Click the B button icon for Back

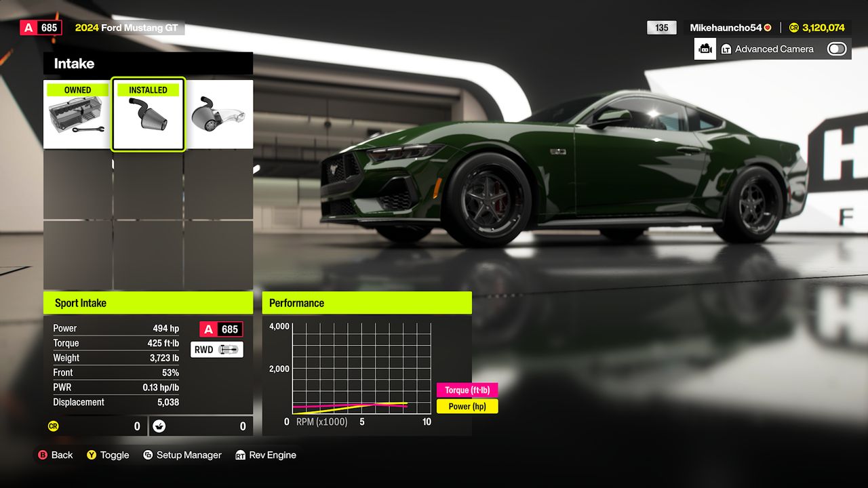[43, 455]
